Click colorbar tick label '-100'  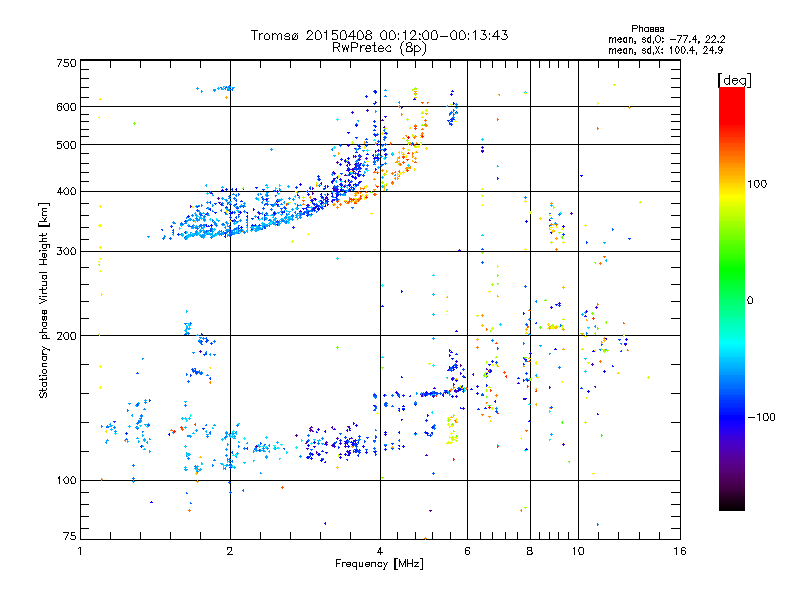point(761,417)
